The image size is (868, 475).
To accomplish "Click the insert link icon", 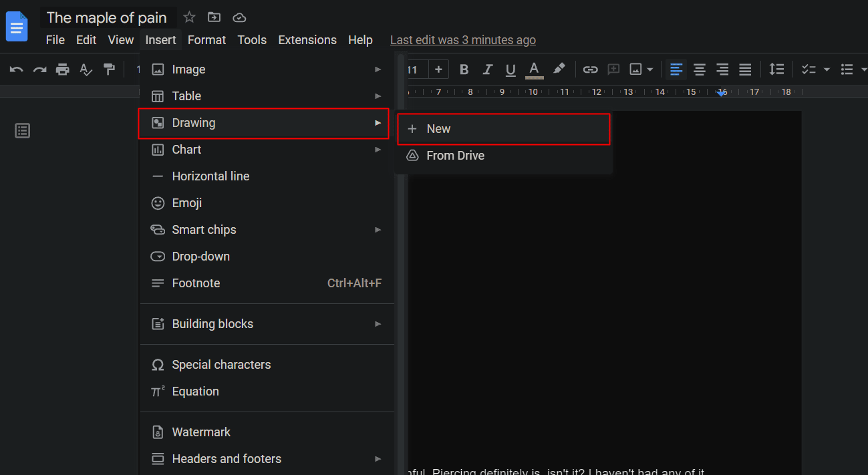I will pyautogui.click(x=590, y=69).
